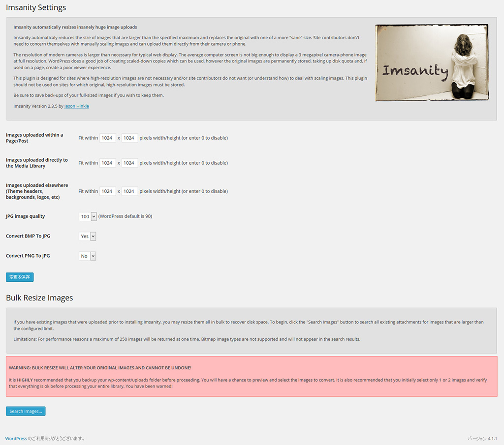Select the Media Library height field
The width and height of the screenshot is (504, 445).
[129, 163]
